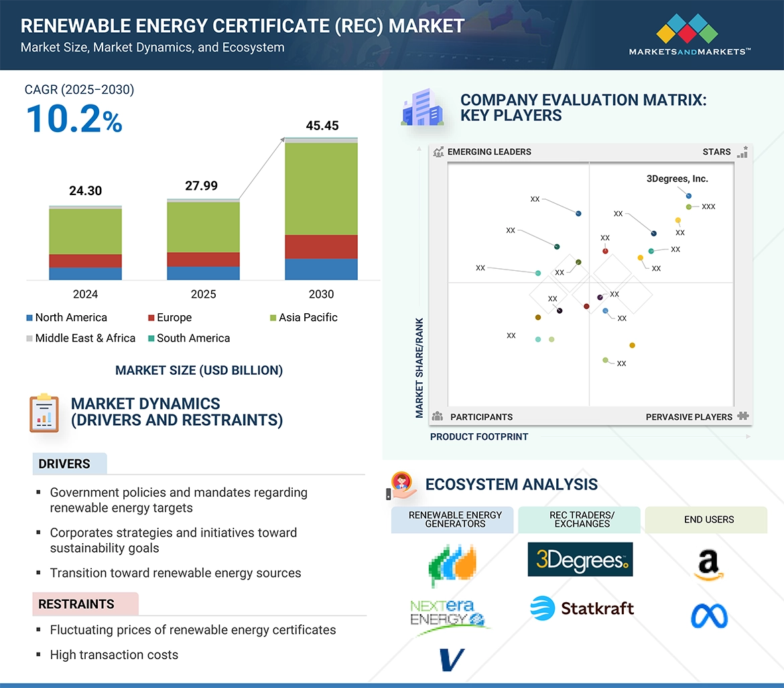Click the REC Traders/Exchanges column header
This screenshot has height=688, width=784.
[x=582, y=520]
